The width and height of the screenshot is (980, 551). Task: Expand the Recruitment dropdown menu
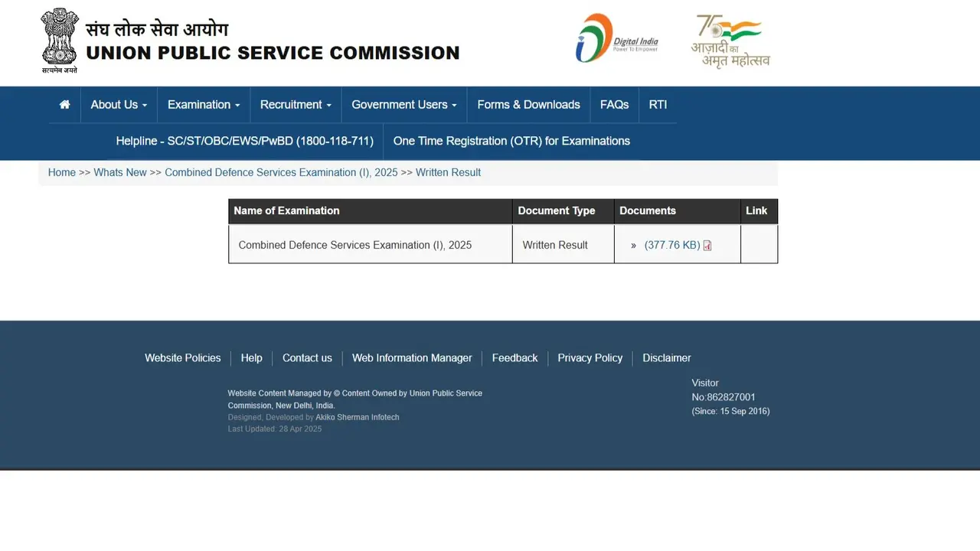(x=296, y=104)
